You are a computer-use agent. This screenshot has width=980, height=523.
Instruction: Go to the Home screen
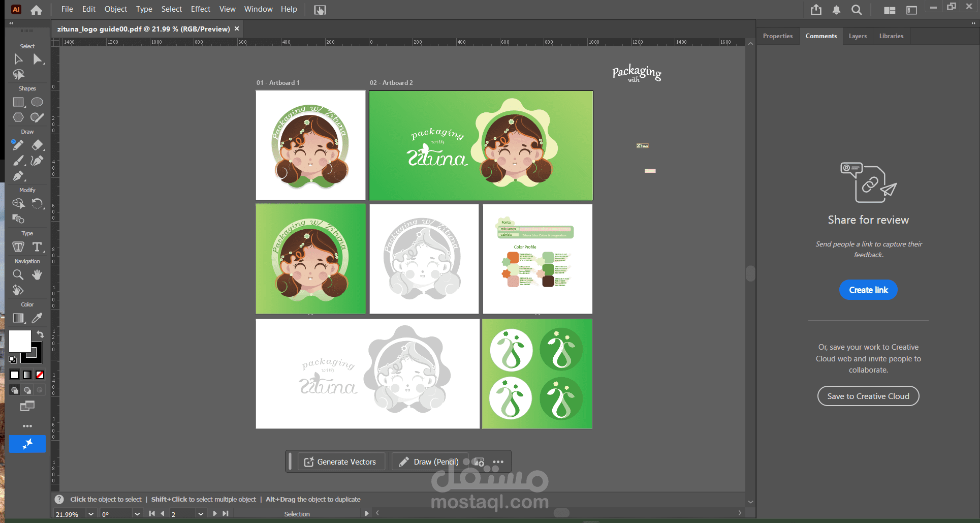(x=36, y=10)
